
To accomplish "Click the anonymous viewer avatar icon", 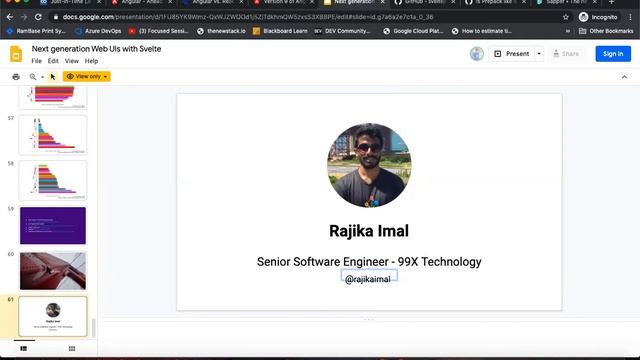I will point(476,54).
